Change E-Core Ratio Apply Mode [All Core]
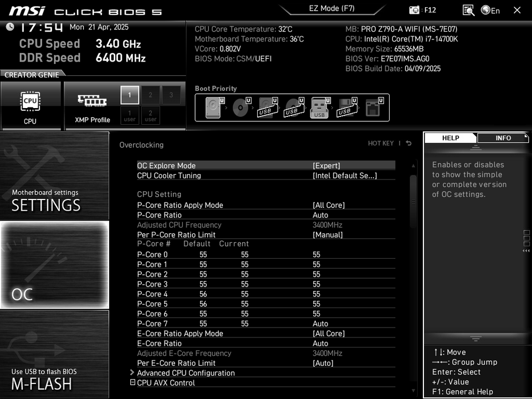Screen dimensions: 532x399 329,333
